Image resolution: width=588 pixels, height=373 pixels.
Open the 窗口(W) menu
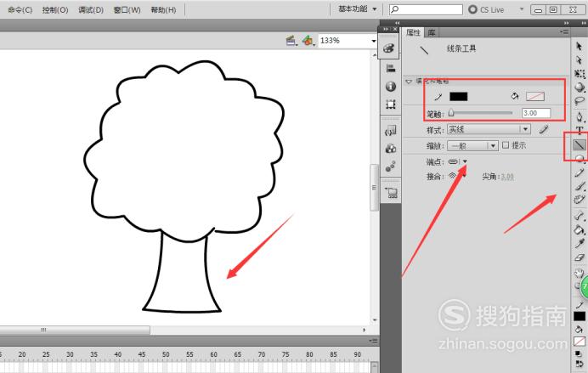[127, 9]
